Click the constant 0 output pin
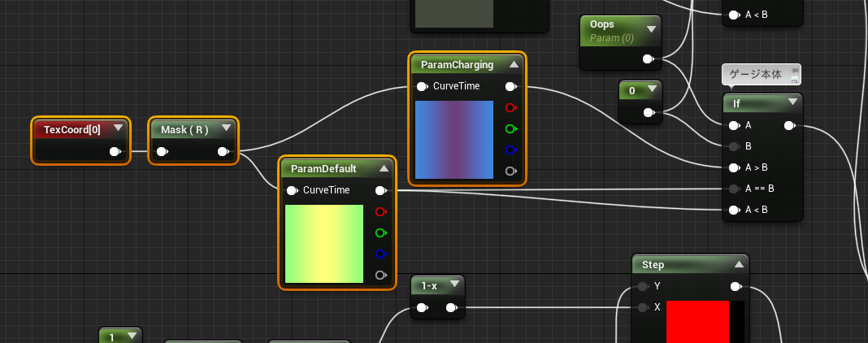868x343 pixels. pyautogui.click(x=649, y=113)
